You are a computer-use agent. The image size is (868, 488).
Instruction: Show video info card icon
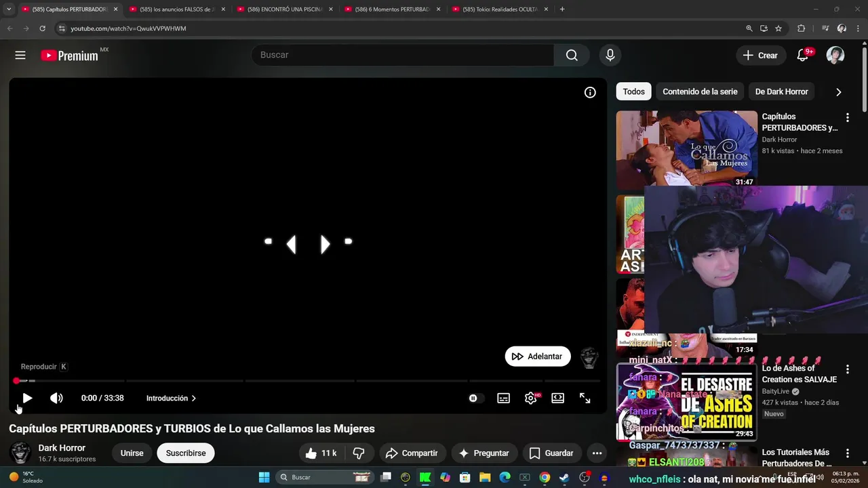tap(590, 92)
